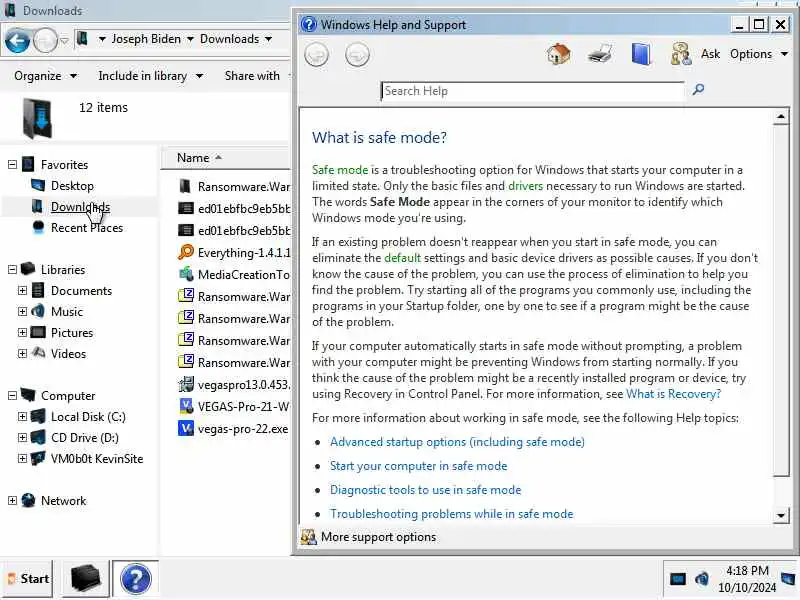The image size is (800, 600).
Task: Open Advanced startup options link
Action: [457, 442]
